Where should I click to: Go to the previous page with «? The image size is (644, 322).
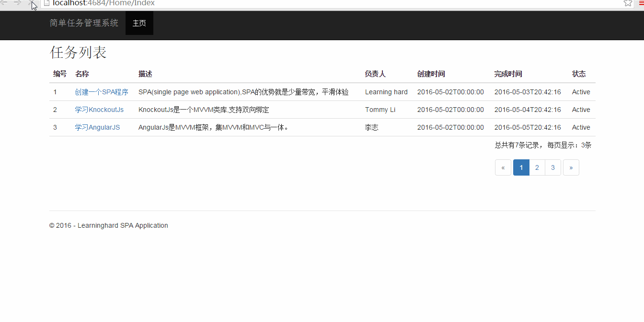[x=503, y=167]
